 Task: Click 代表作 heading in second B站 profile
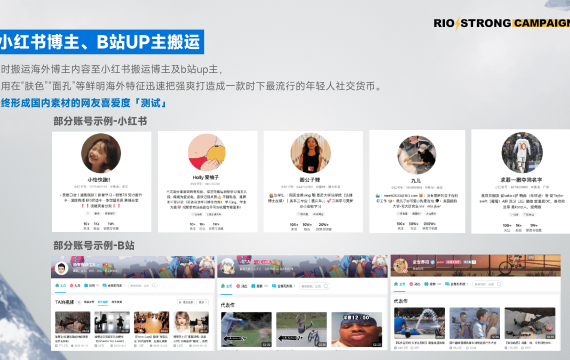pyautogui.click(x=228, y=305)
